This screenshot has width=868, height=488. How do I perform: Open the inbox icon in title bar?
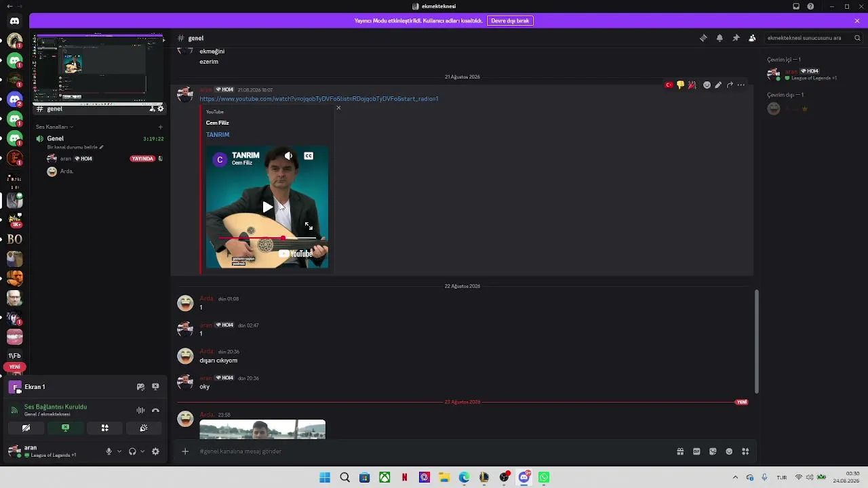[796, 6]
